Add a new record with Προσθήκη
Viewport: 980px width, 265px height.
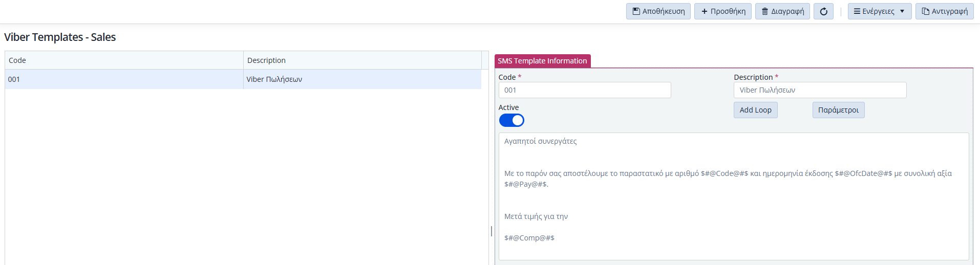(x=722, y=11)
